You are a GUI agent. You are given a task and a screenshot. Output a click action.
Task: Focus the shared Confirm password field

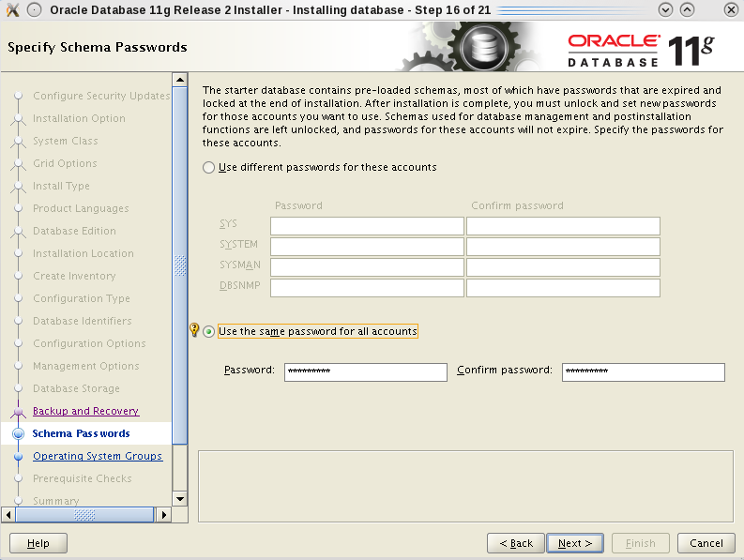pos(644,372)
